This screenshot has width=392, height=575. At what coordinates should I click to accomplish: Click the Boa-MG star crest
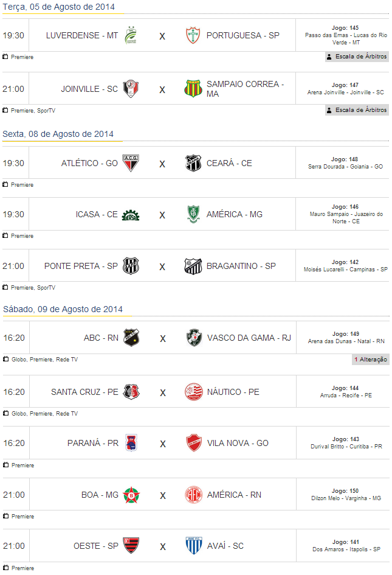tap(131, 495)
